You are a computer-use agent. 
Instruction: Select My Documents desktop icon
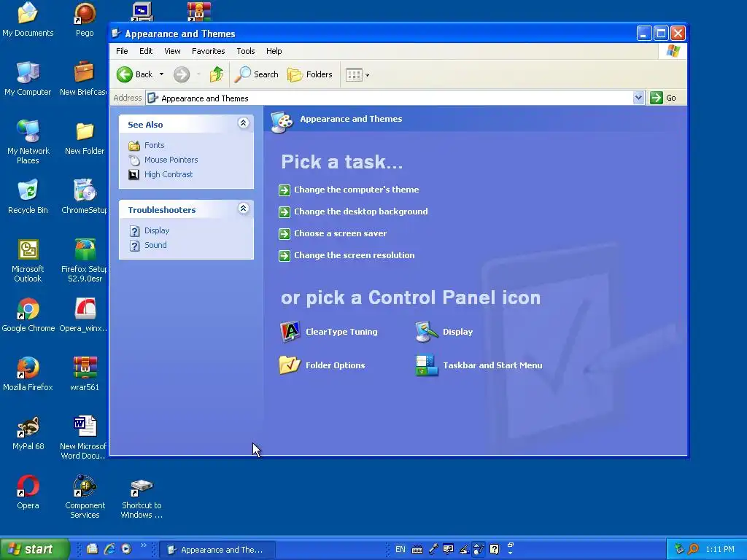[28, 20]
